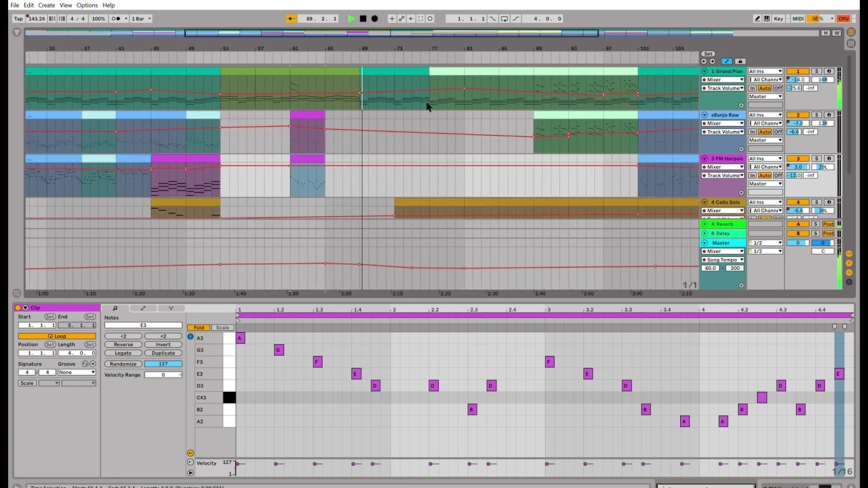Unfold the A Reverb return track
This screenshot has height=488, width=868.
(705, 224)
